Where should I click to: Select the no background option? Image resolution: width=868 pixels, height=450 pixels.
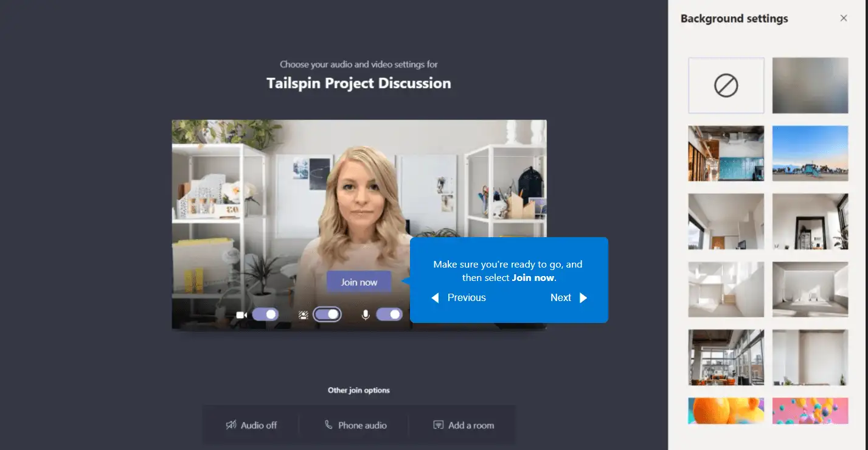click(x=726, y=86)
